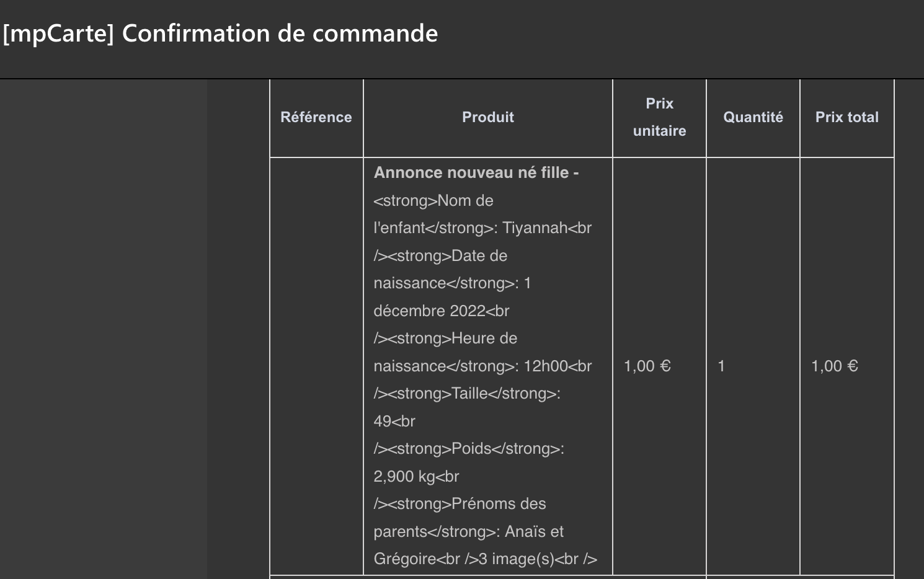The width and height of the screenshot is (924, 579).
Task: Click the total price value 1,00 €
Action: pyautogui.click(x=835, y=366)
